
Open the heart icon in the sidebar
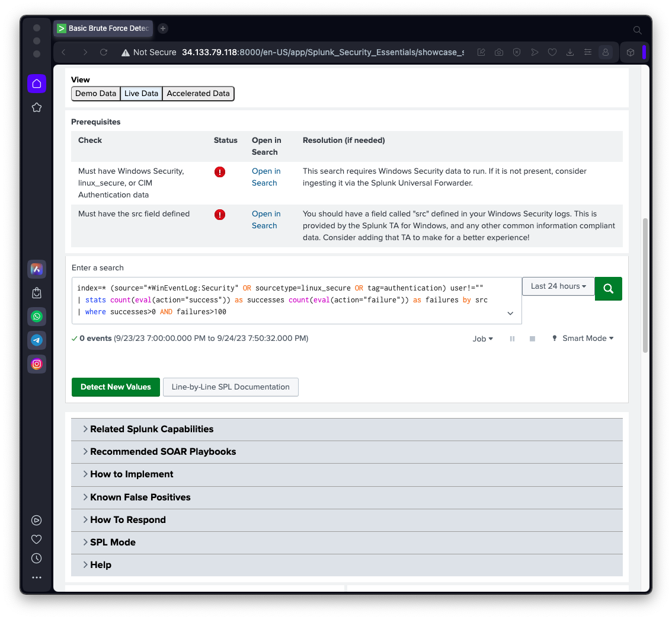pyautogui.click(x=36, y=540)
